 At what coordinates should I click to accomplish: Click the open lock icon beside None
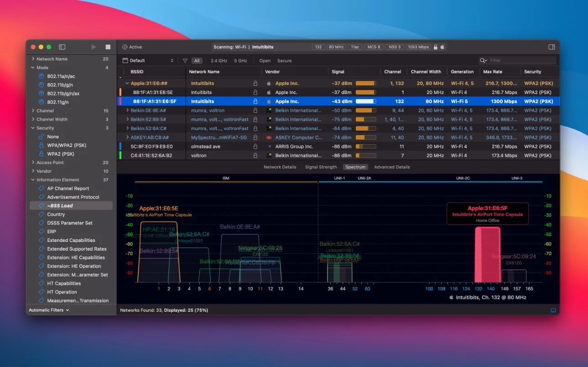41,136
